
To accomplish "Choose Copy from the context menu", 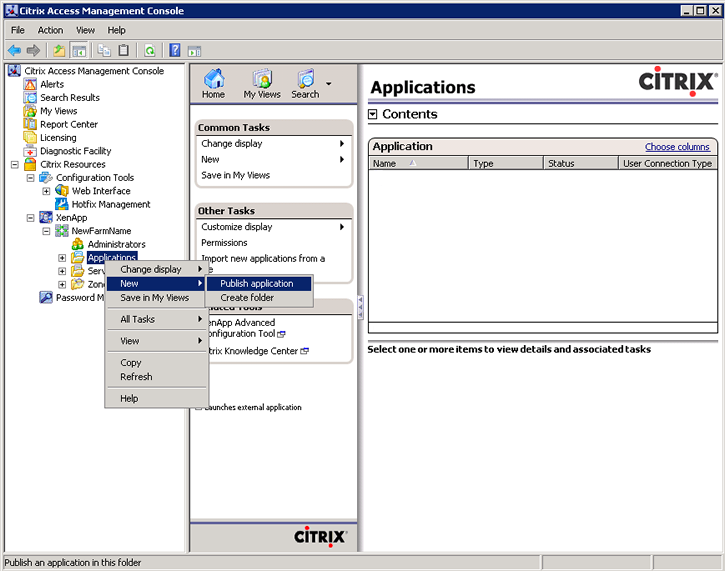I will point(156,362).
